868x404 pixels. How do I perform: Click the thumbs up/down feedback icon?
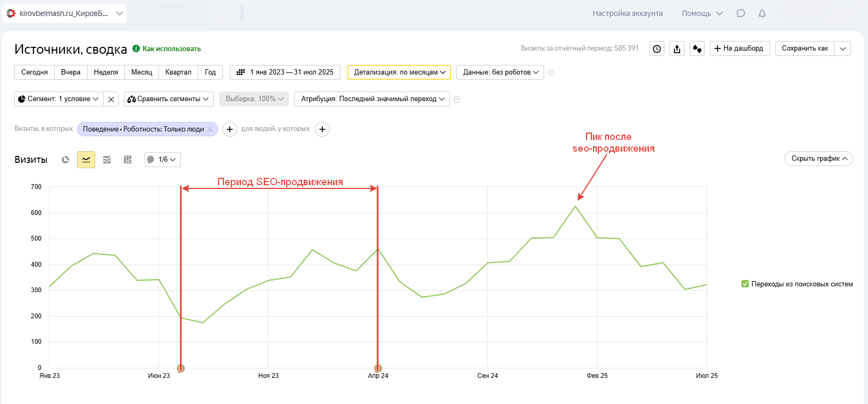(x=697, y=49)
